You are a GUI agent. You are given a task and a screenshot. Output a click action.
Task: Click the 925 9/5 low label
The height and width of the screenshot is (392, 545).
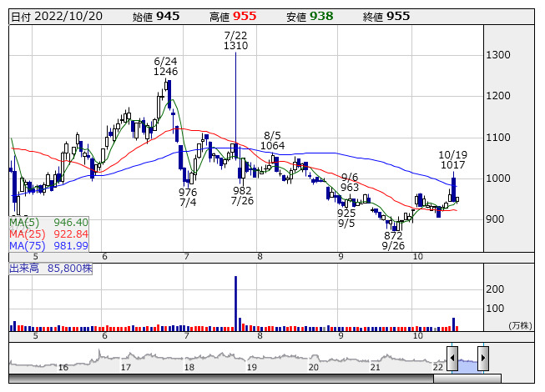pos(346,218)
